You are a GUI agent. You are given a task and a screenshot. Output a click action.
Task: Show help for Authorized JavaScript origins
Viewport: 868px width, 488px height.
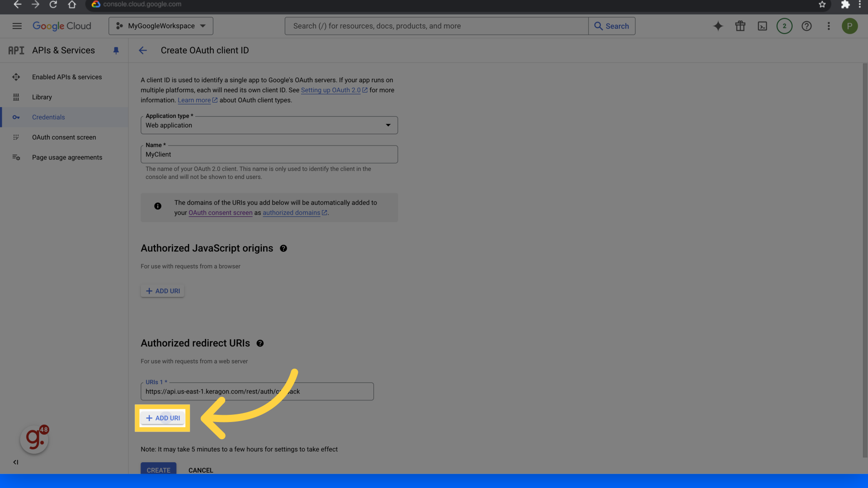(283, 249)
